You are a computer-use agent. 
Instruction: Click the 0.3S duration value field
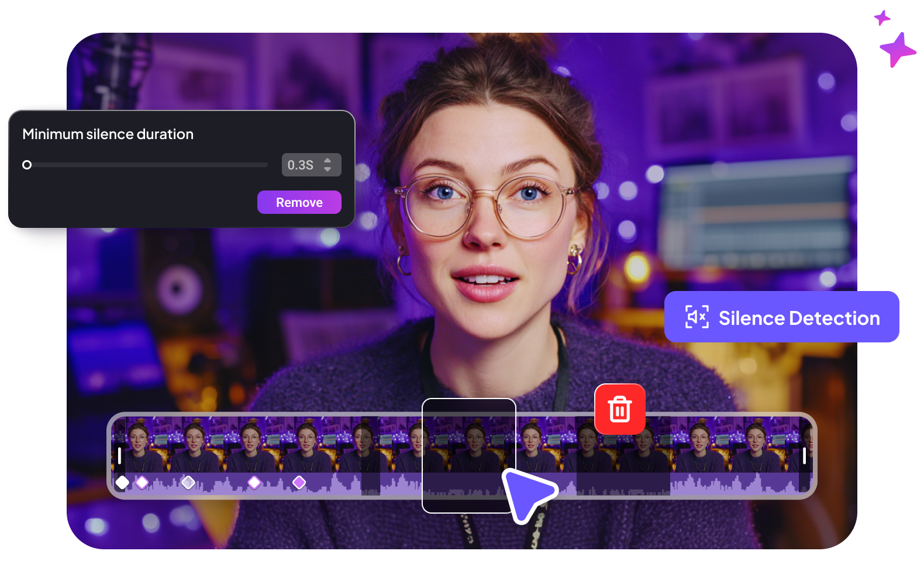301,165
